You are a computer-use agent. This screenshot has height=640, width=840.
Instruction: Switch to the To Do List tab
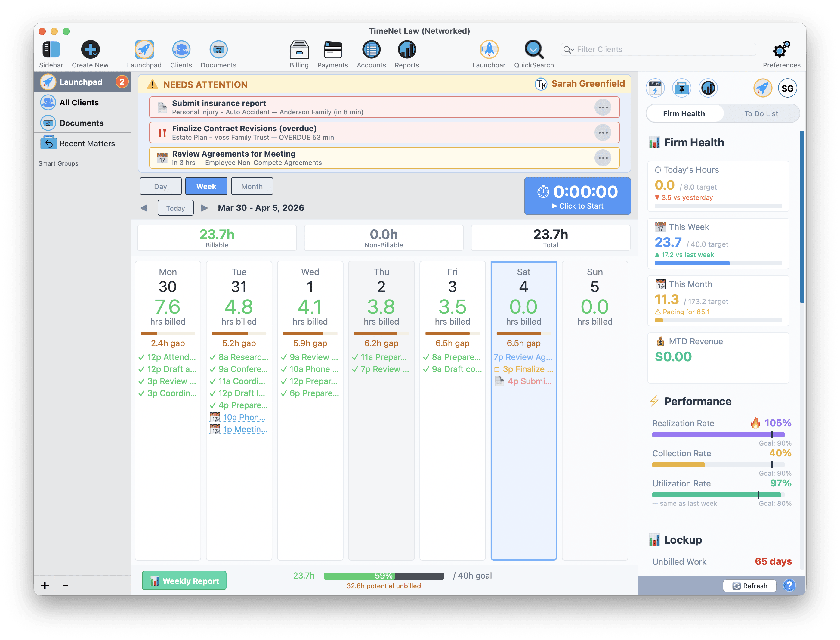click(761, 113)
